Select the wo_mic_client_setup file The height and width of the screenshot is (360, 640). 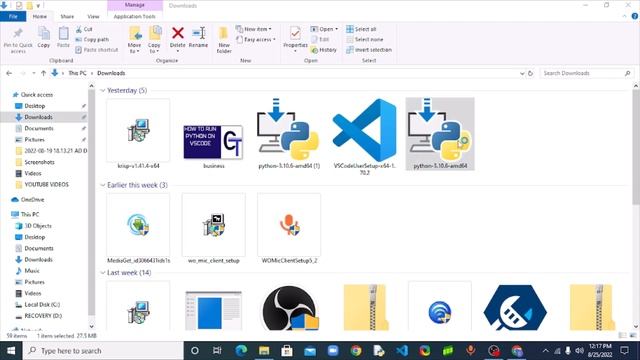213,229
